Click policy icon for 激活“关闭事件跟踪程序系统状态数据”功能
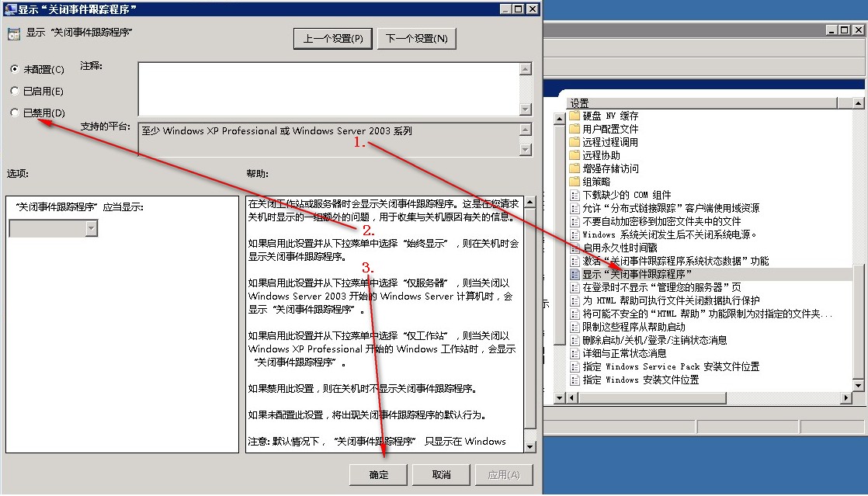 pyautogui.click(x=575, y=261)
